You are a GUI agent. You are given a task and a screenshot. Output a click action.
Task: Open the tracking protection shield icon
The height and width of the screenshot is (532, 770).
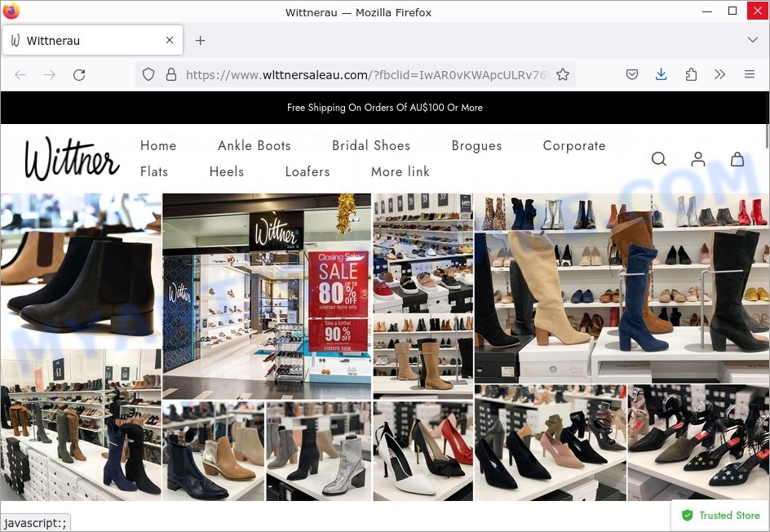pyautogui.click(x=148, y=75)
